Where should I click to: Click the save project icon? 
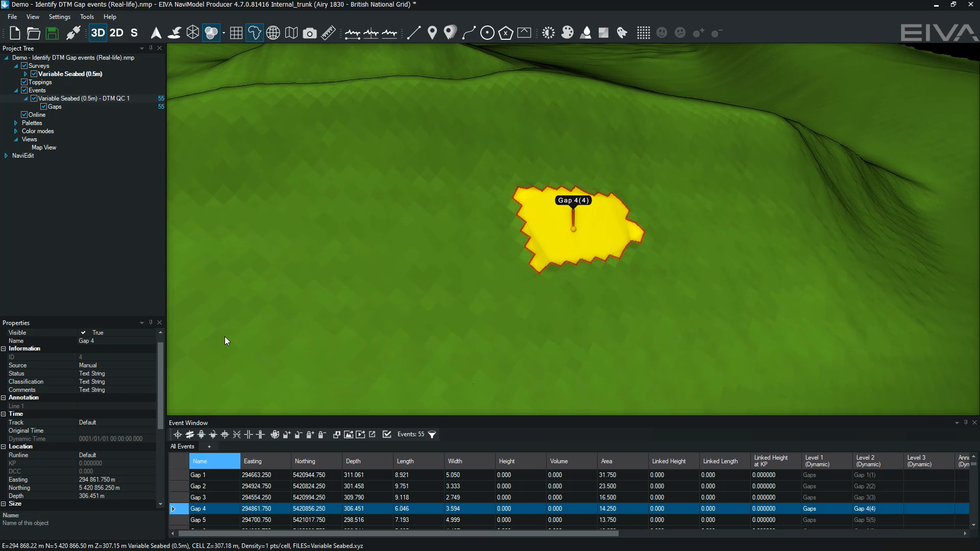(x=52, y=33)
